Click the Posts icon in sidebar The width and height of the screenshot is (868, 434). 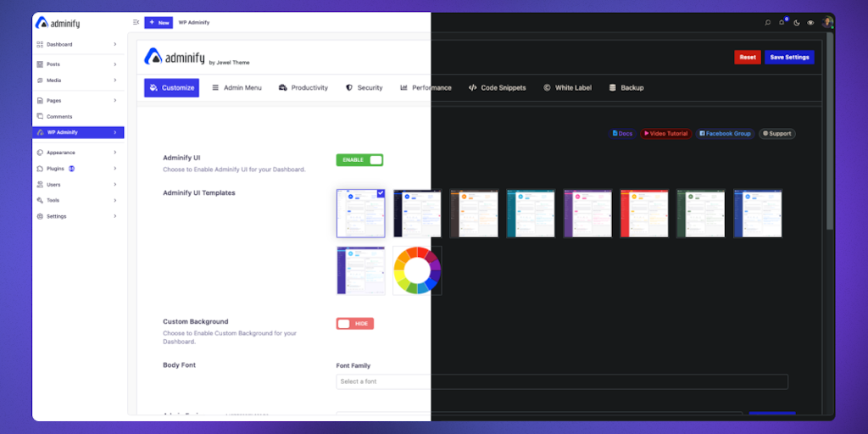(40, 64)
